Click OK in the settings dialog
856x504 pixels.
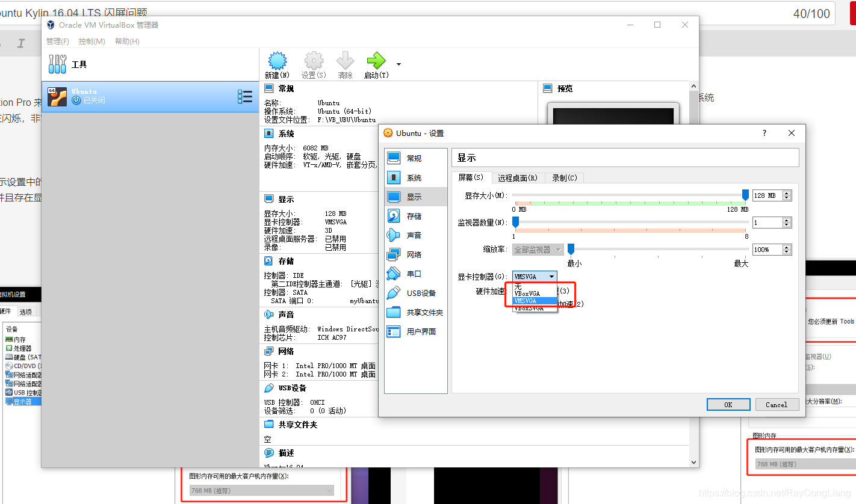pos(728,404)
